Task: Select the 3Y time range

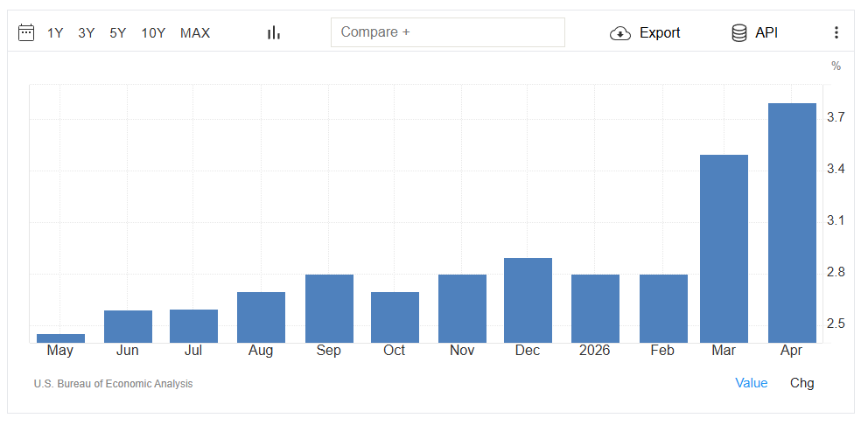Action: pyautogui.click(x=87, y=33)
